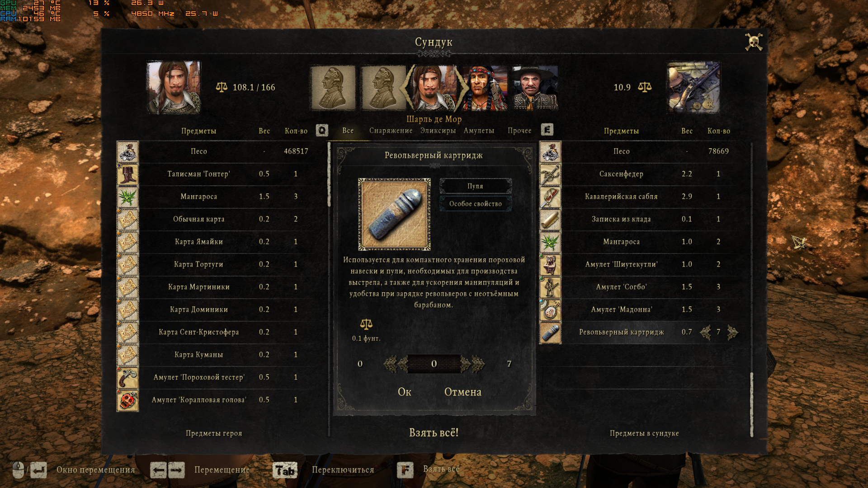The image size is (868, 488).
Task: Click the Саксенфедер sword icon
Action: 550,174
